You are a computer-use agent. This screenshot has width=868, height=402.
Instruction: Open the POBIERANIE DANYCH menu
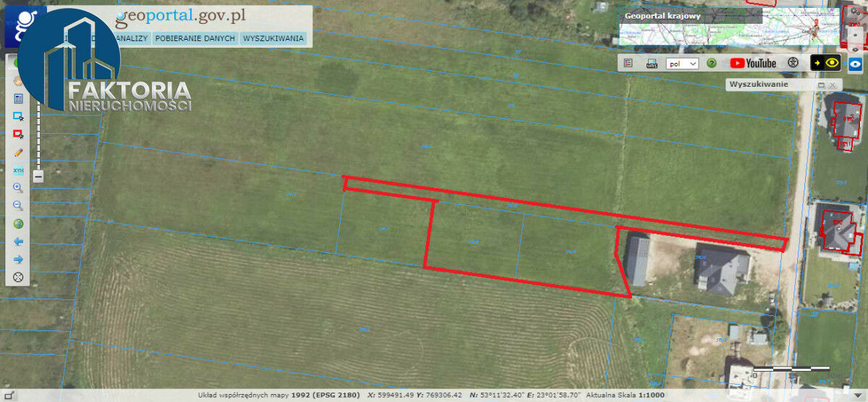pyautogui.click(x=195, y=38)
